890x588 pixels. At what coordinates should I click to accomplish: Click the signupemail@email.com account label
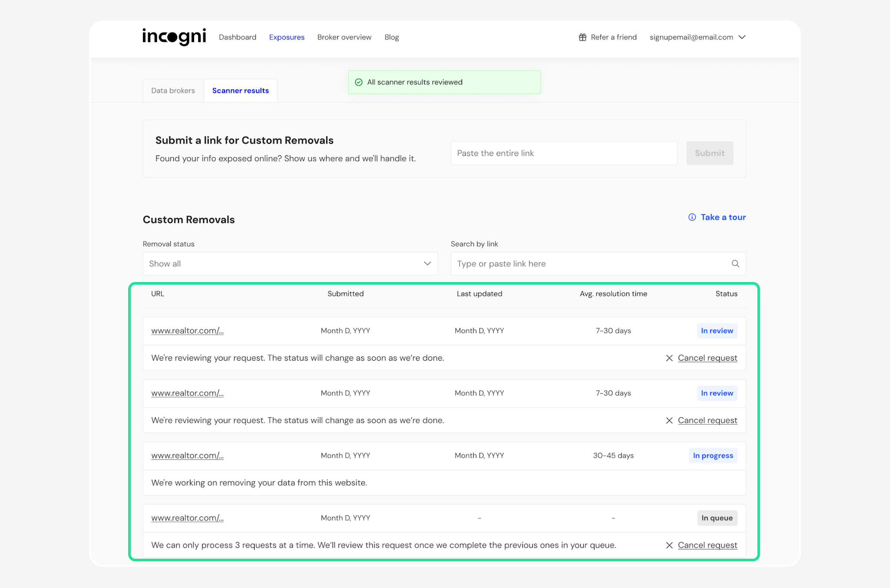coord(691,37)
